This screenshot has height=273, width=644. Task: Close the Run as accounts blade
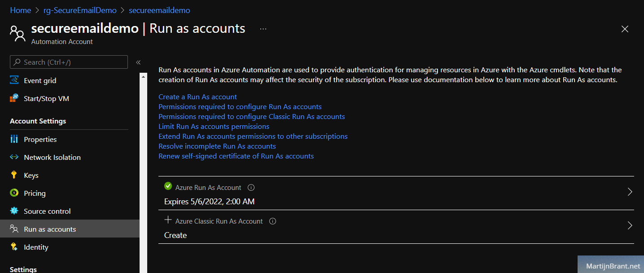(x=625, y=29)
